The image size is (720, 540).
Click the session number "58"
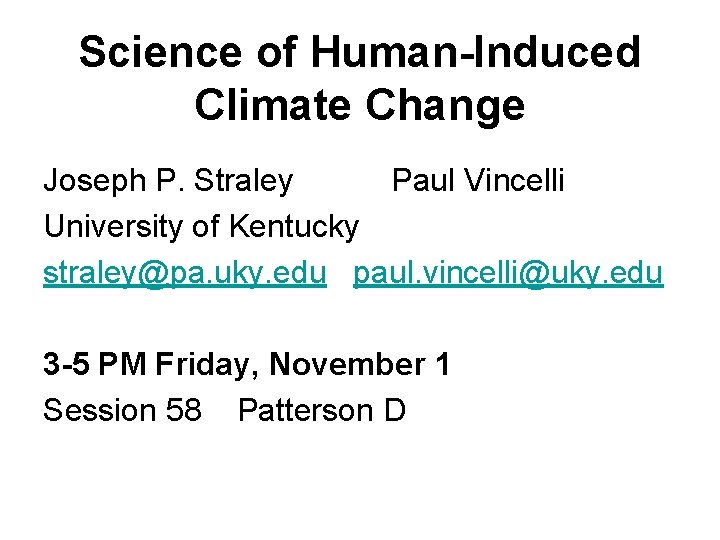tap(184, 410)
